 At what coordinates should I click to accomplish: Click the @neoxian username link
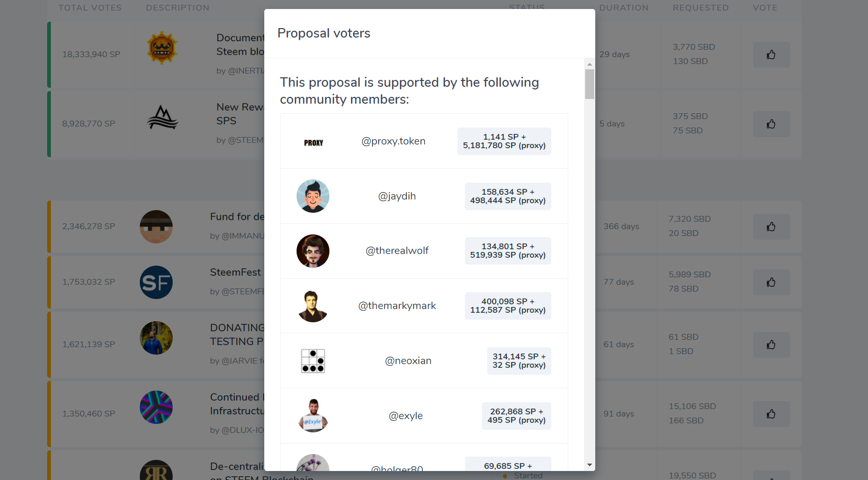coord(408,361)
